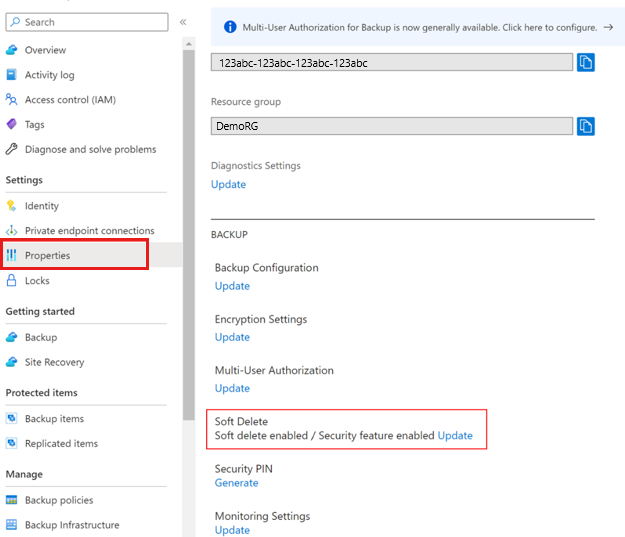
Task: Open Diagnose and solve problems wrench icon
Action: point(12,150)
